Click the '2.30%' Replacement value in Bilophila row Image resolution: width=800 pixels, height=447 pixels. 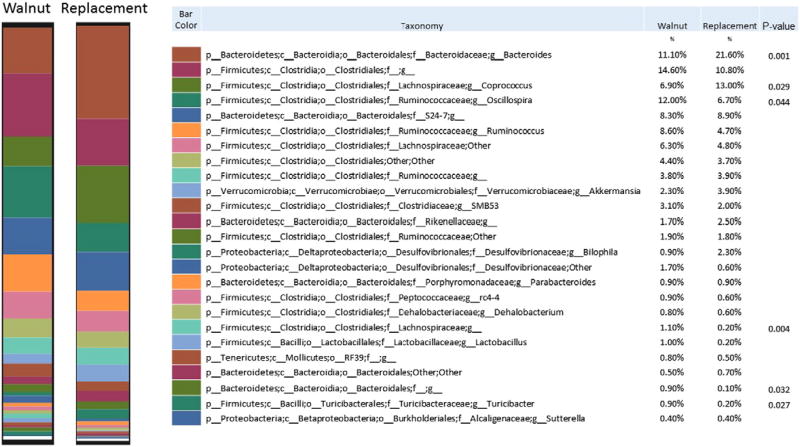click(730, 252)
